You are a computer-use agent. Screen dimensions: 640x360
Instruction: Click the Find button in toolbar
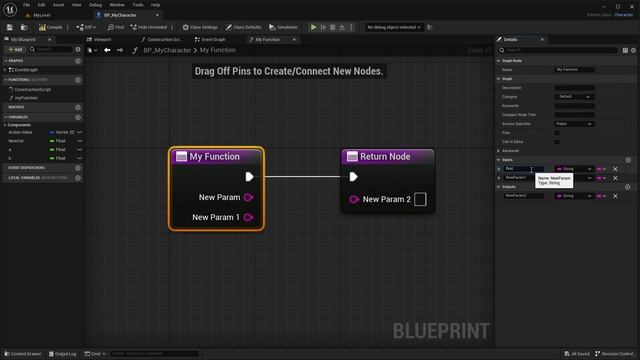point(116,27)
